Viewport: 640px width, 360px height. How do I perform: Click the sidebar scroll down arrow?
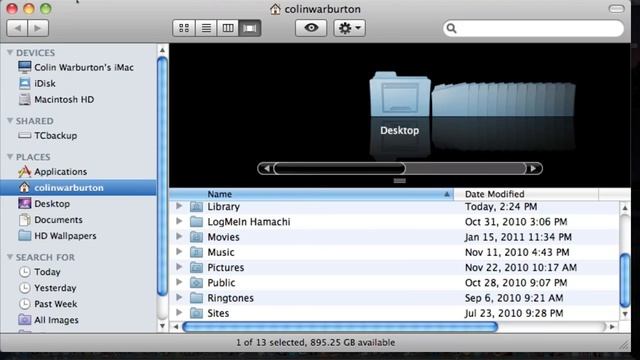pos(162,326)
